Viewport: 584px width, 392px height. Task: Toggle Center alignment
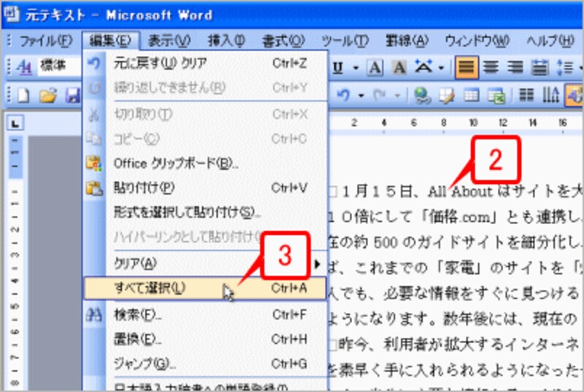click(x=491, y=67)
